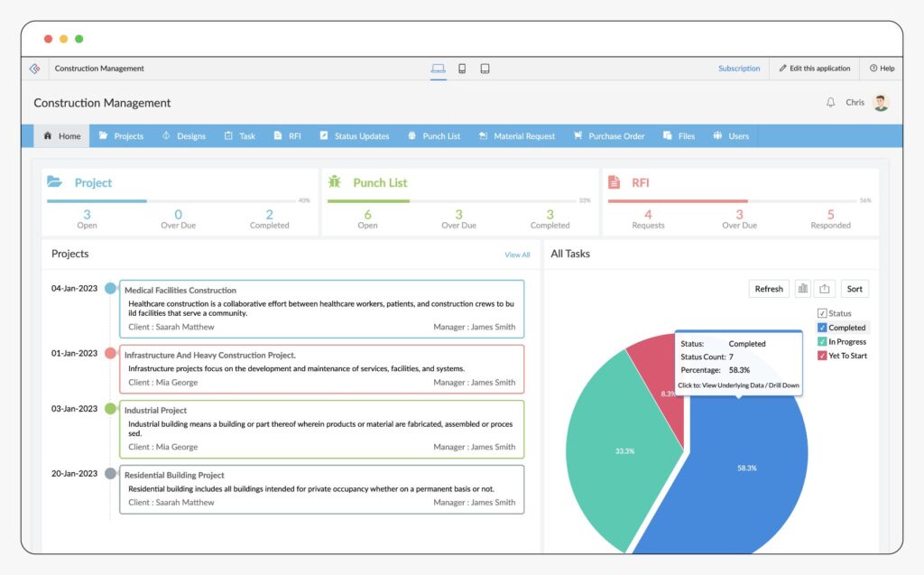Click the export chart icon
This screenshot has width=924, height=575.
pos(825,289)
